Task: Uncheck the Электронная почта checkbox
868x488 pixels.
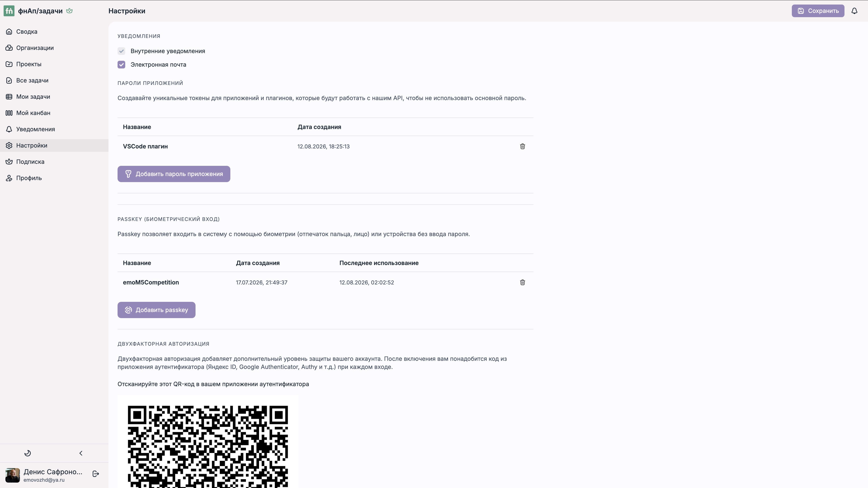Action: [121, 65]
